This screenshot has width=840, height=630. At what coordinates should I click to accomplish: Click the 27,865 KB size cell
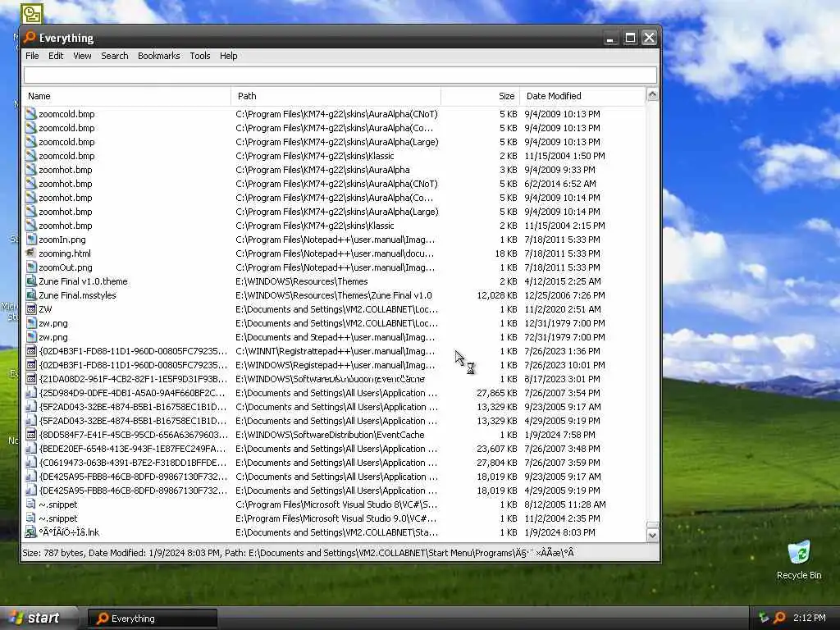pyautogui.click(x=496, y=393)
